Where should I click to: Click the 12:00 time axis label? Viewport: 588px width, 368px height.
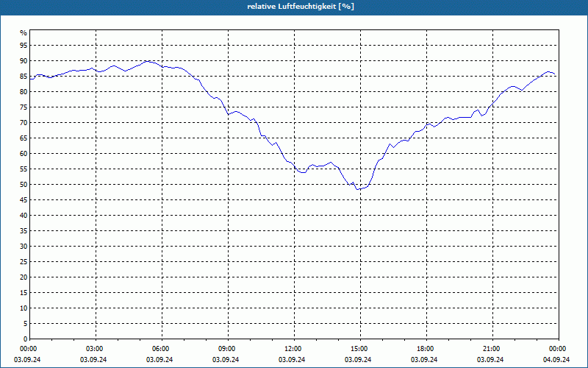coord(294,349)
